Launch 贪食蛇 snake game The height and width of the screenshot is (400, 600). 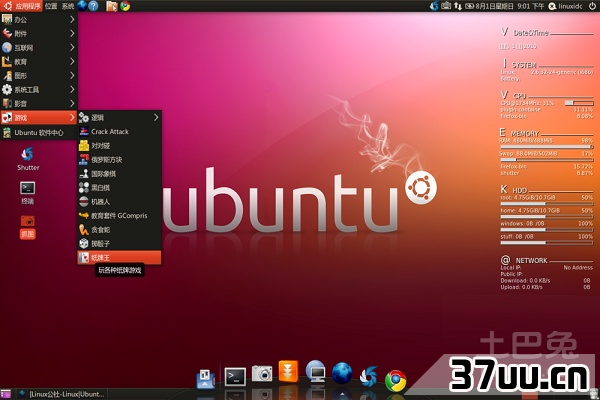pos(119,230)
